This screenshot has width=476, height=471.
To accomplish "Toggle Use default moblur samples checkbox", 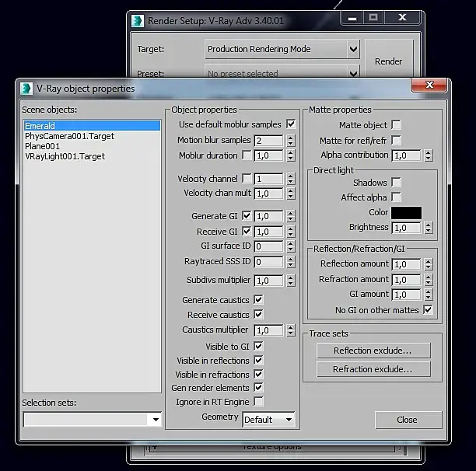I will pos(291,124).
